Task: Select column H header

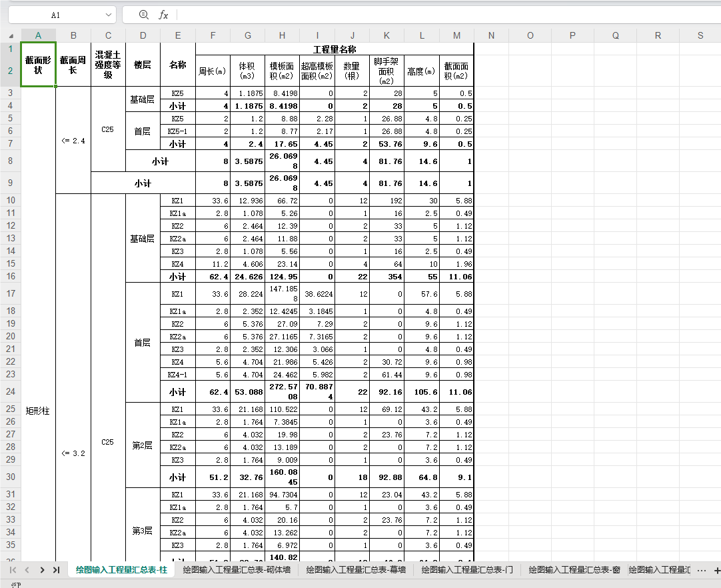Action: click(283, 35)
